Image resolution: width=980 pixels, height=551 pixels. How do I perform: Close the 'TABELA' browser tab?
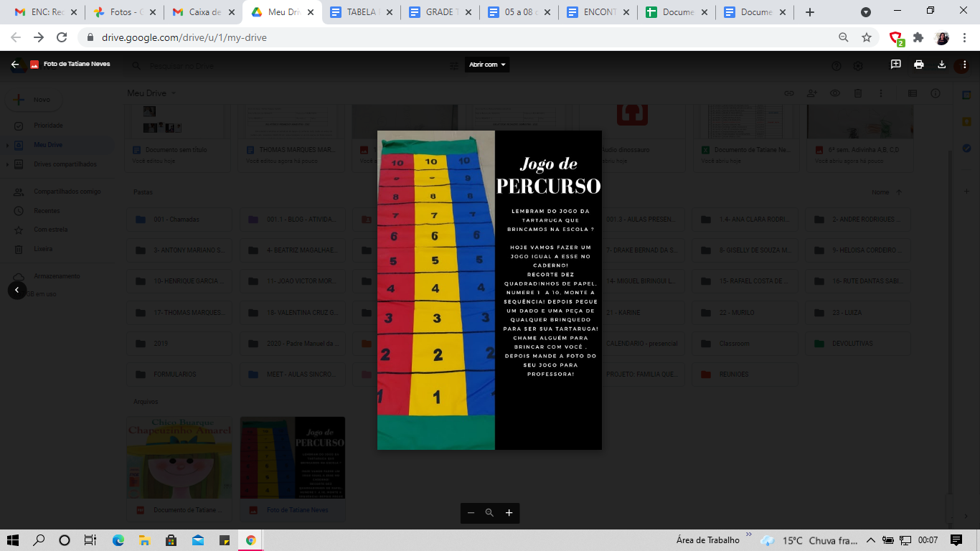(x=390, y=12)
